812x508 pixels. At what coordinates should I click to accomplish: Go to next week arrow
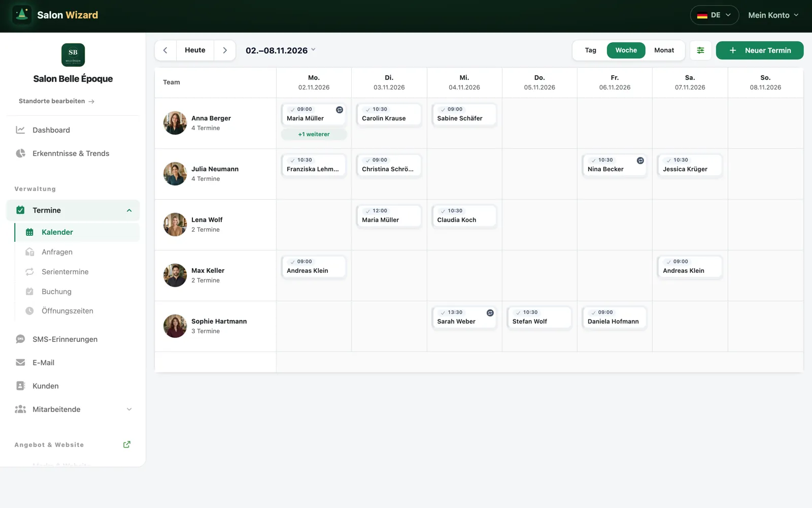pyautogui.click(x=225, y=50)
